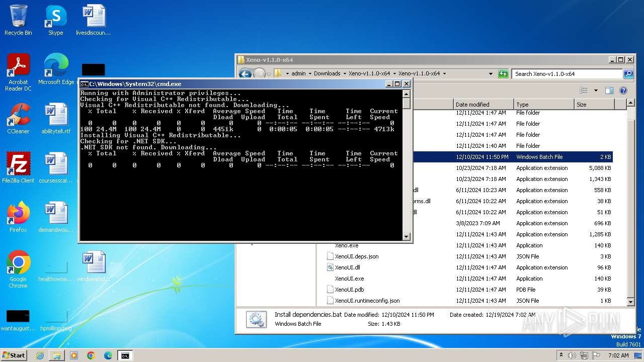Open the view options dropdown arrow

[x=596, y=90]
